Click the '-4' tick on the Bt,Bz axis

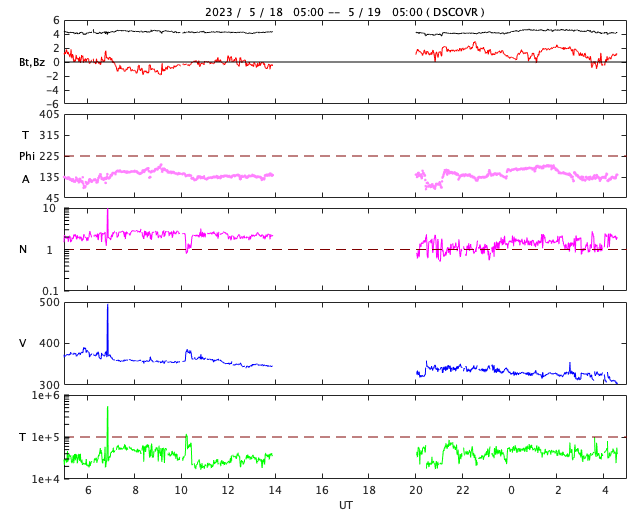tap(53, 91)
